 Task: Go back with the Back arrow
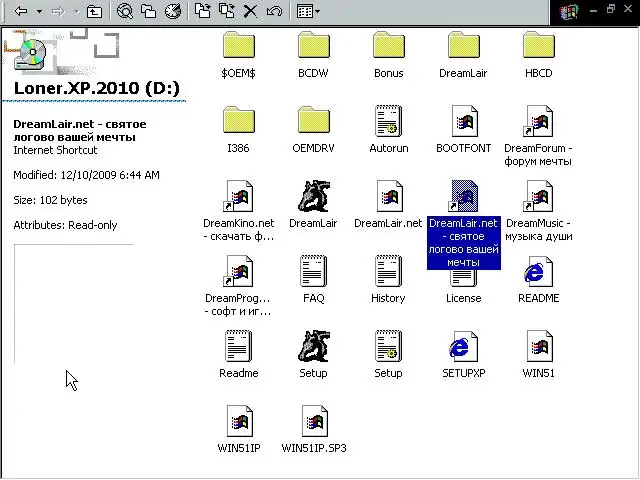pyautogui.click(x=21, y=11)
